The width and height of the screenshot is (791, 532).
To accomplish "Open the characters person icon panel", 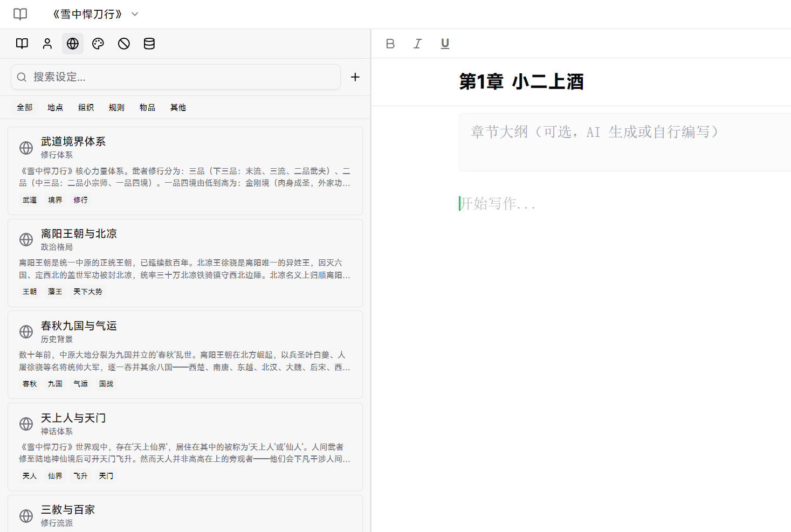I will [x=47, y=44].
